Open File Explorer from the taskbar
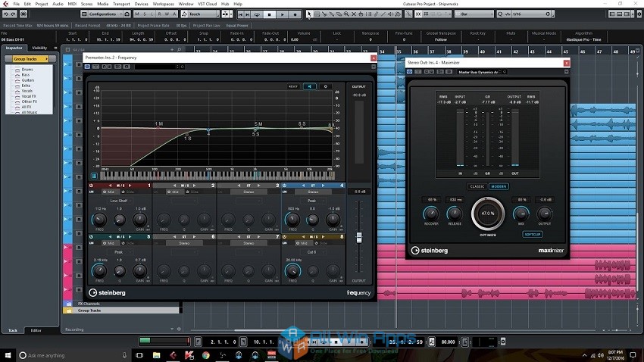The image size is (644, 362). [x=156, y=355]
